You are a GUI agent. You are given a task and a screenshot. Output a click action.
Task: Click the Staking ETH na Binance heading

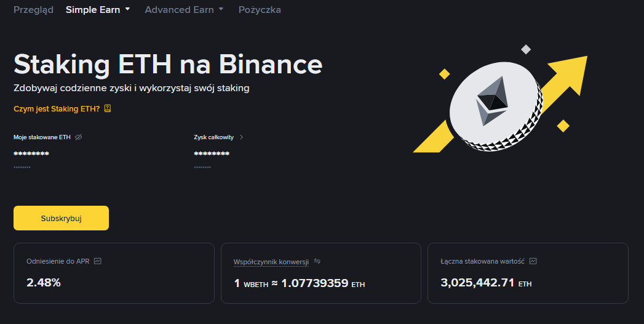168,64
